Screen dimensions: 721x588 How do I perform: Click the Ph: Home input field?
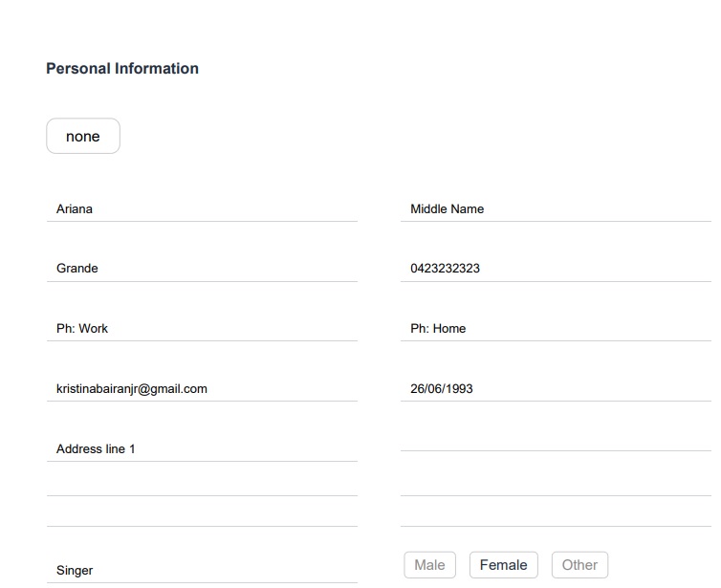(555, 328)
